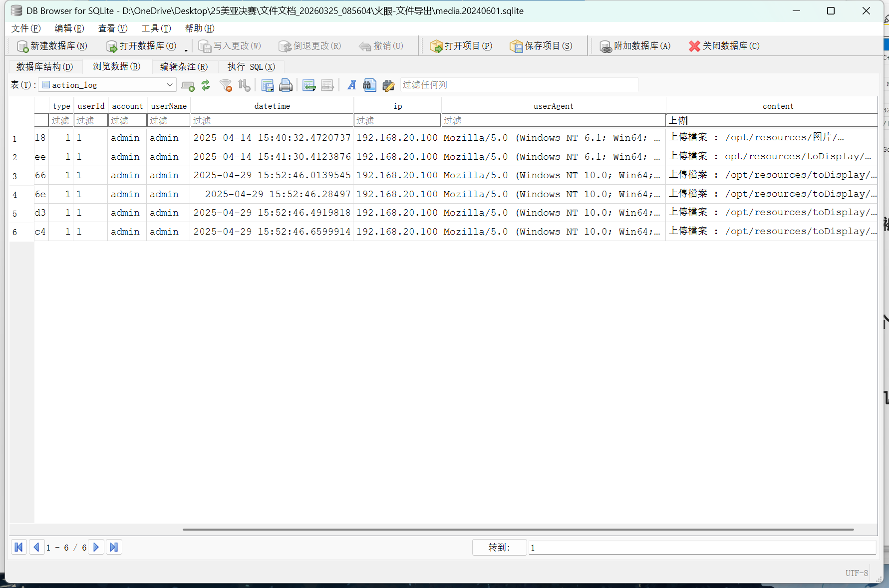889x588 pixels.
Task: Open the 文件(F) menu
Action: click(x=26, y=28)
